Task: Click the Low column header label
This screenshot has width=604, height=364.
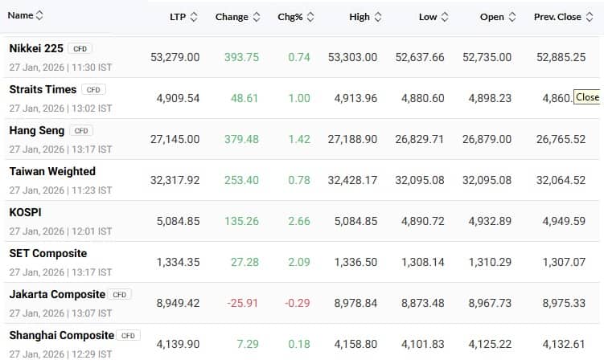Action: coord(428,17)
